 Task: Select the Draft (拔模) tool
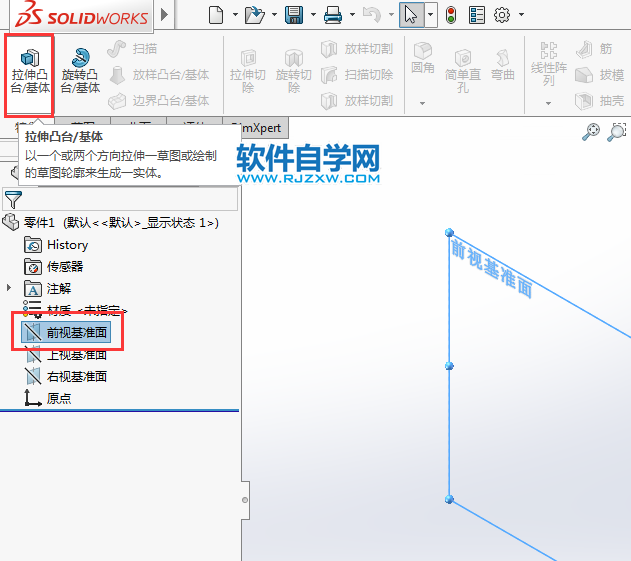pos(600,75)
